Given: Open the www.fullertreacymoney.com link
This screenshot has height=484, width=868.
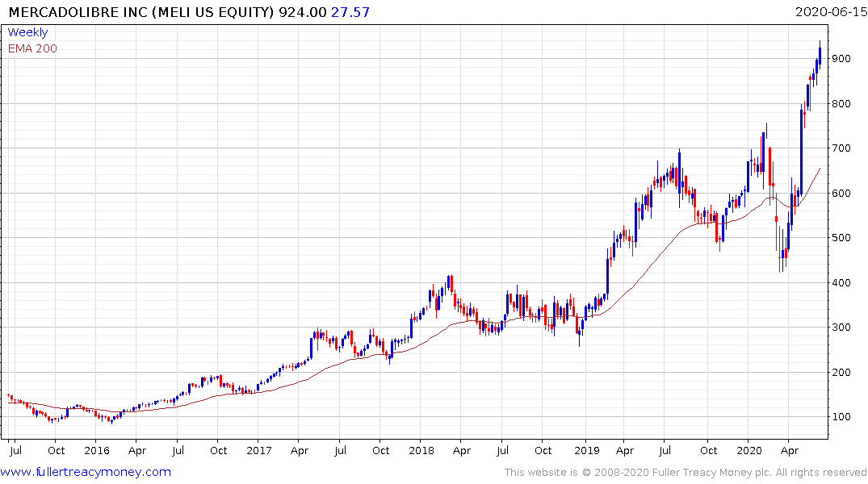Looking at the screenshot, I should [x=86, y=472].
